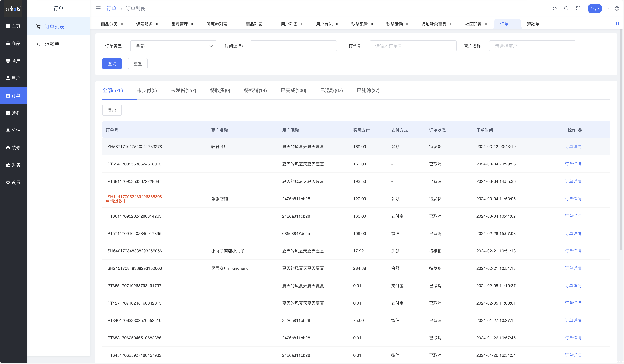Go to 营销 sidebar section
This screenshot has height=364, width=624.
[13, 113]
